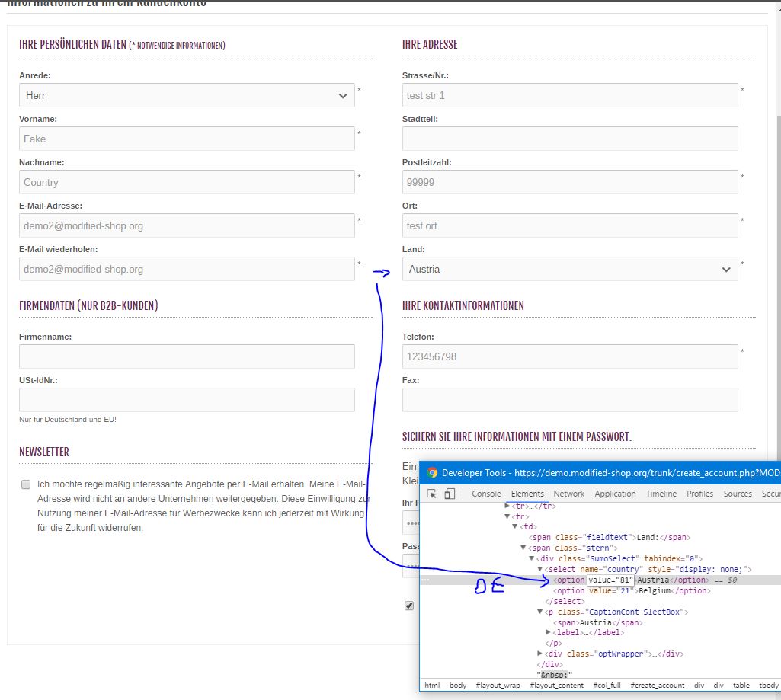
Task: Open the Anrede dropdown showing Herr
Action: [x=187, y=95]
